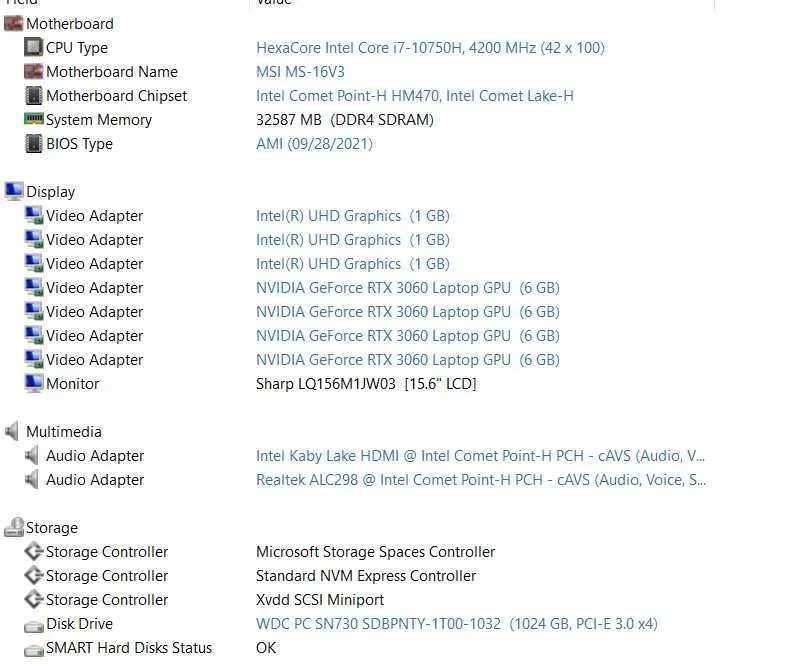Click the Motherboard category icon
The height and width of the screenshot is (664, 787).
(x=13, y=23)
